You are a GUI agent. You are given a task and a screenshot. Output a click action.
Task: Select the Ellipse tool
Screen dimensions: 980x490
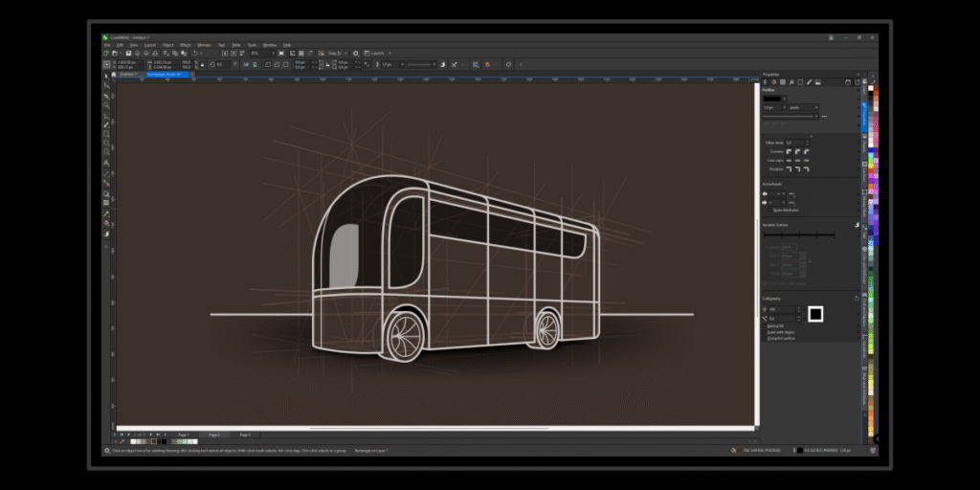[x=106, y=144]
